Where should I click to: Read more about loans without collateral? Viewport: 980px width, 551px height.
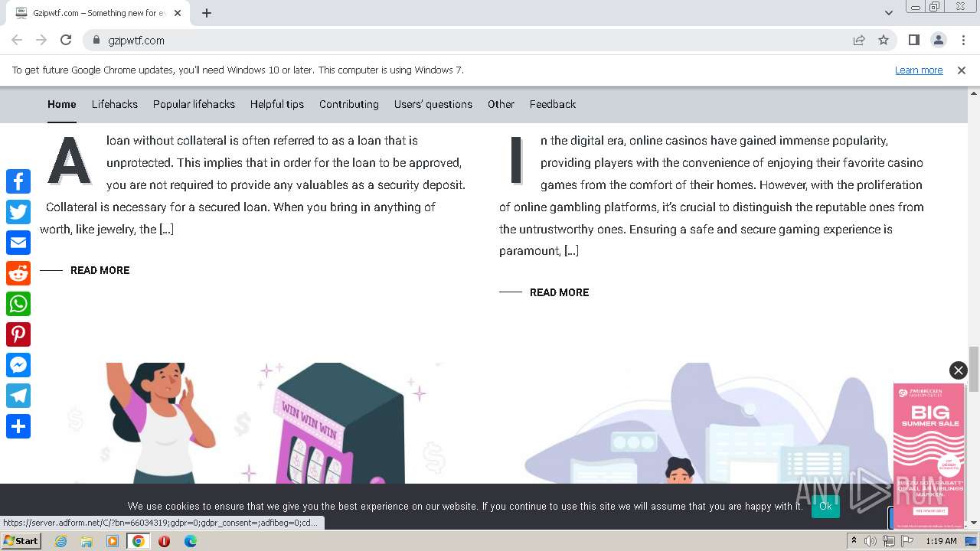100,270
